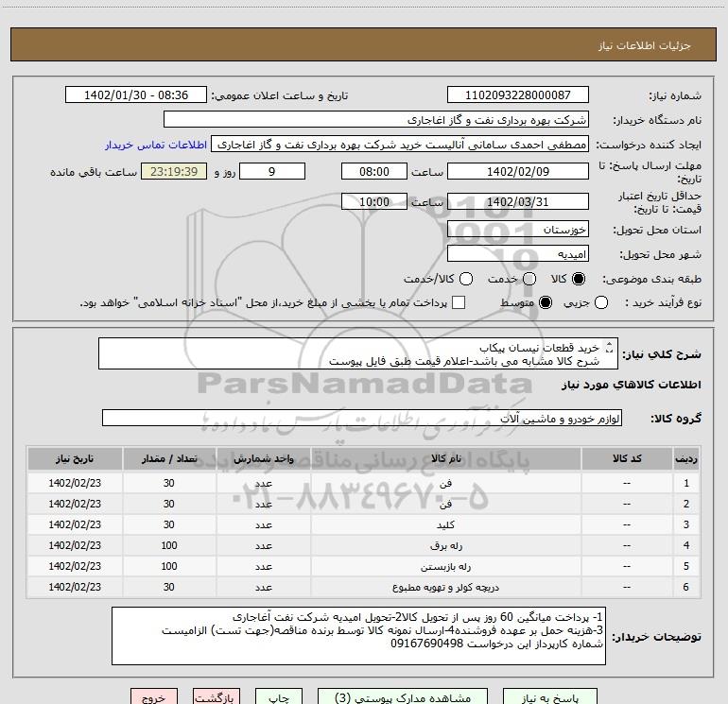Image resolution: width=728 pixels, height=704 pixels.
Task: Click the item name کلید in row 3
Action: click(445, 524)
